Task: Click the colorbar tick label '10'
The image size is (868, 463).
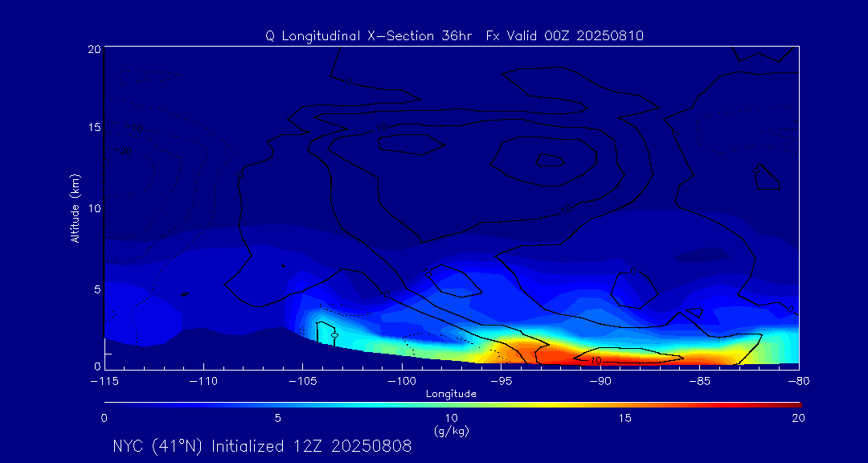Action: [x=451, y=418]
